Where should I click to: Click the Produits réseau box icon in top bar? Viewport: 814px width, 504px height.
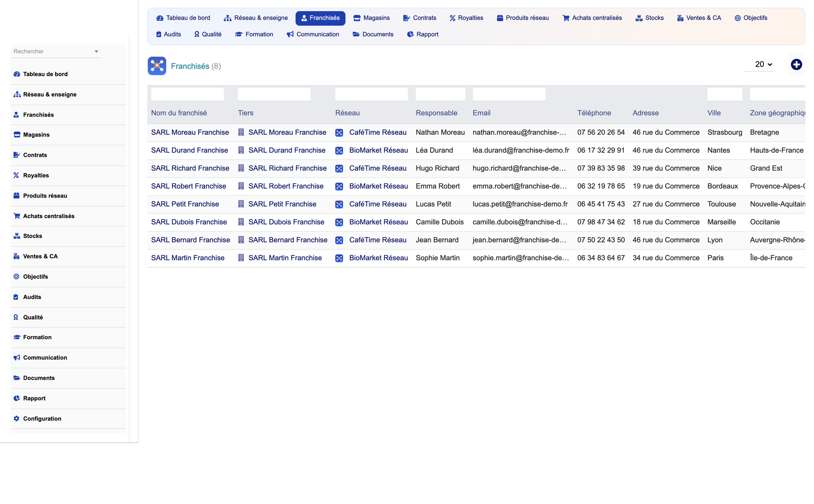pyautogui.click(x=500, y=18)
